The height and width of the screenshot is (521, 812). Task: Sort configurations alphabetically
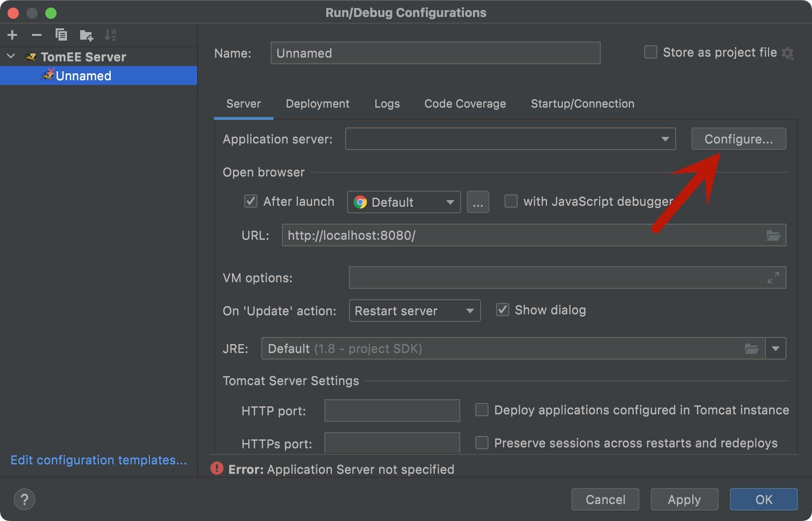click(111, 35)
